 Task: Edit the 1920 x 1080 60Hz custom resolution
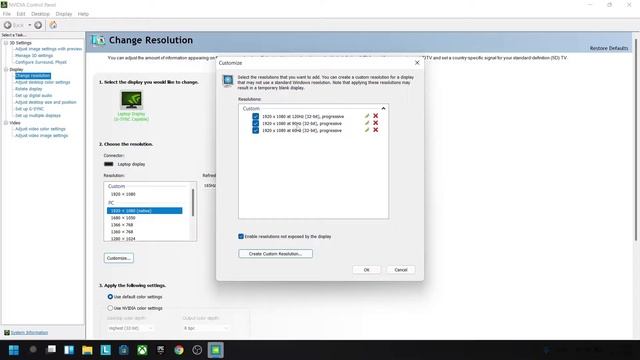tap(367, 130)
